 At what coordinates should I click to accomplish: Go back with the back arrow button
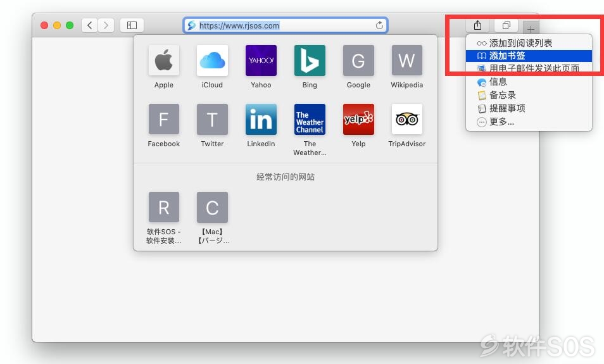coord(89,25)
